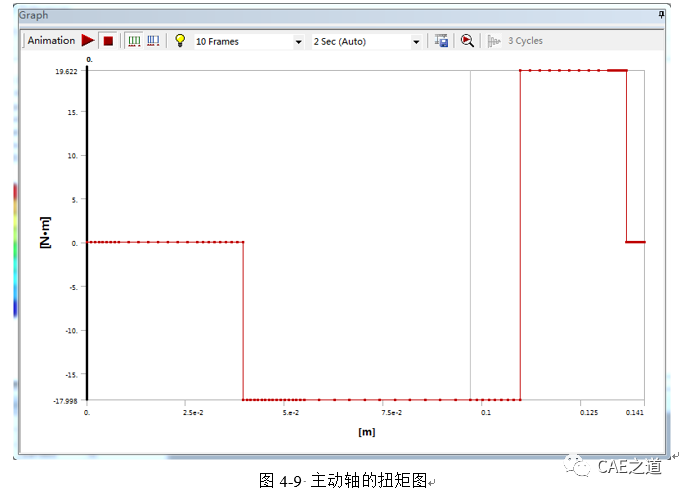Click the -17.998 minimum axis value
Image resolution: width=683 pixels, height=496 pixels.
pyautogui.click(x=65, y=401)
